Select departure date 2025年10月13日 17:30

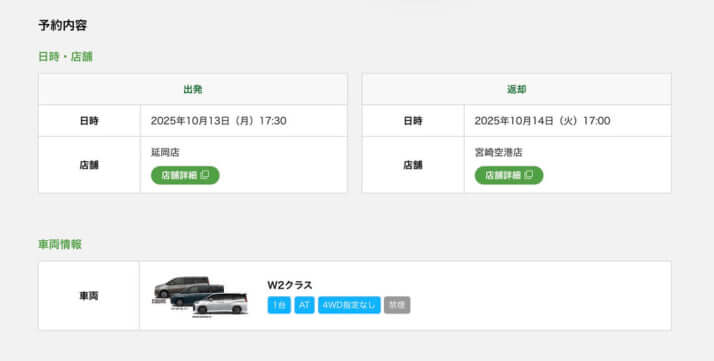tap(219, 121)
